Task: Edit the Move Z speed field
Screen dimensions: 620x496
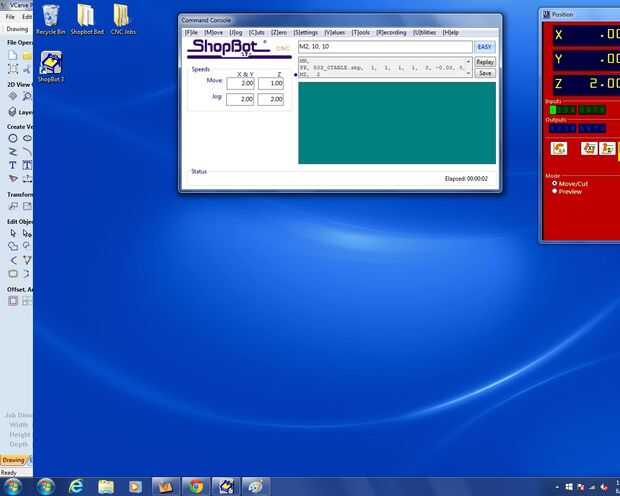Action: (271, 83)
